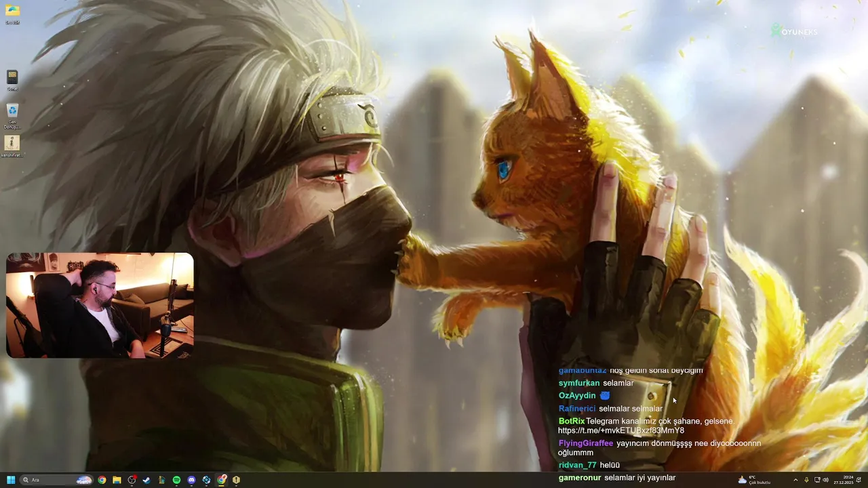Open the Sonat desktop shortcut
868x488 pixels.
[x=12, y=80]
